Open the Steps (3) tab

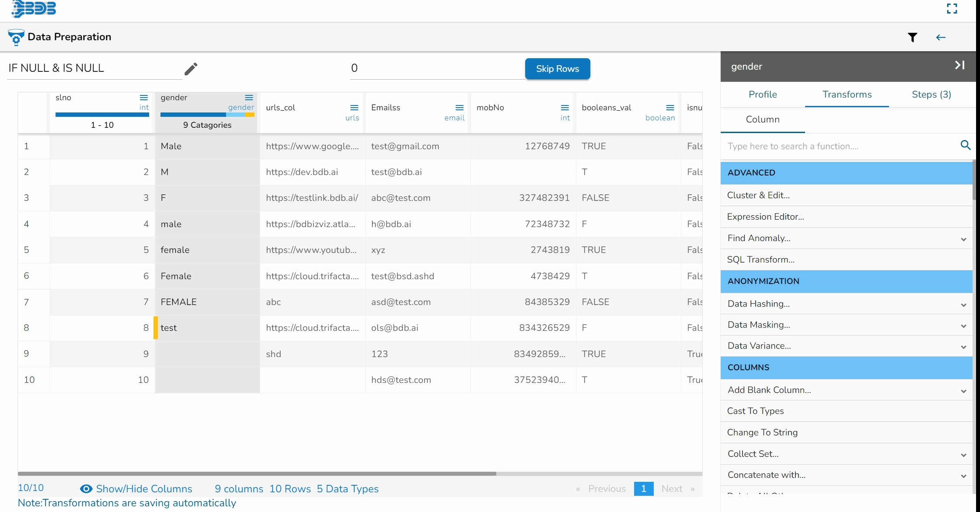pyautogui.click(x=931, y=95)
